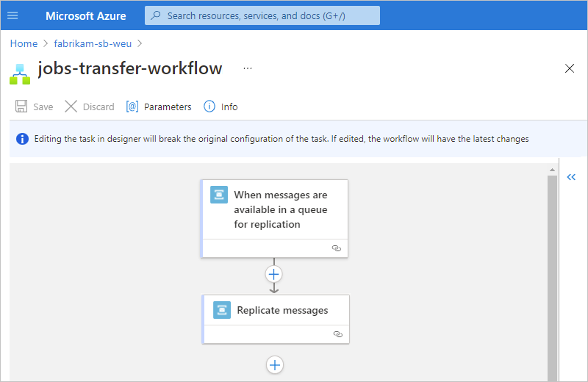Click the logic app workflow icon
The image size is (588, 382).
(x=20, y=73)
